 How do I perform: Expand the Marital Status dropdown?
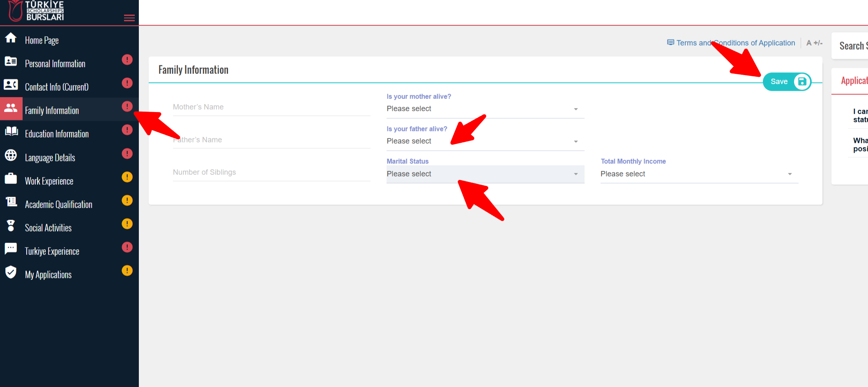485,174
